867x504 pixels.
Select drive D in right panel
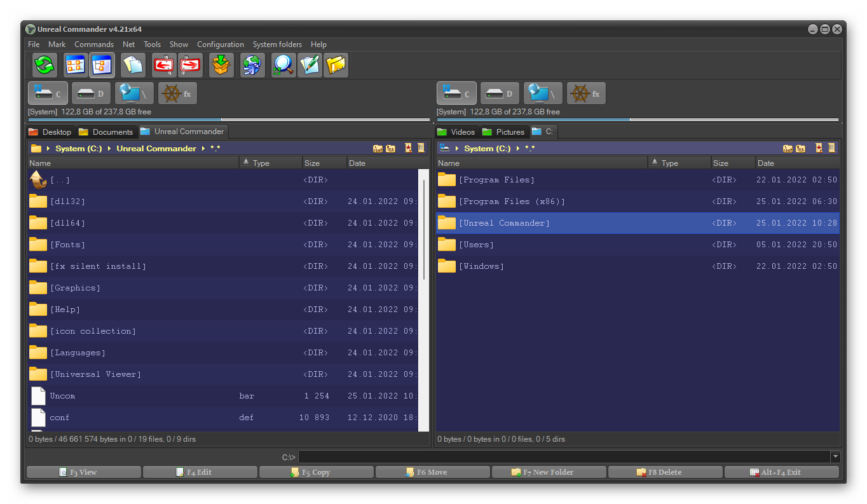click(500, 93)
